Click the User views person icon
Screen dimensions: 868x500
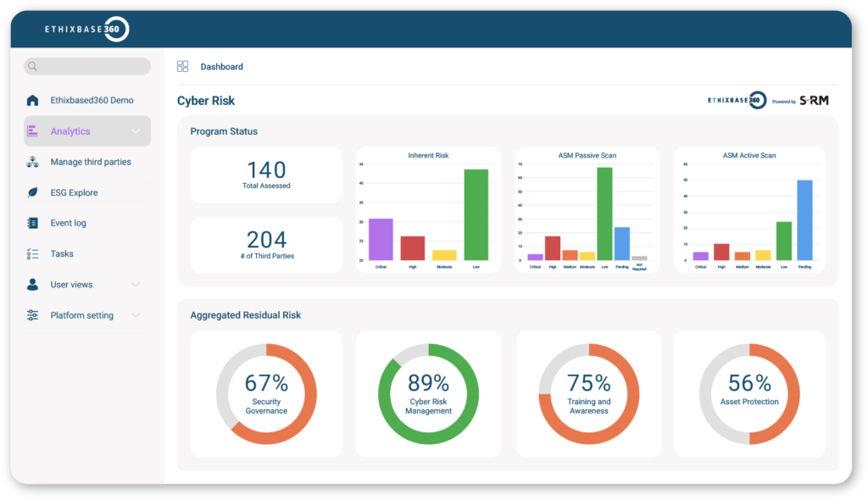point(32,285)
